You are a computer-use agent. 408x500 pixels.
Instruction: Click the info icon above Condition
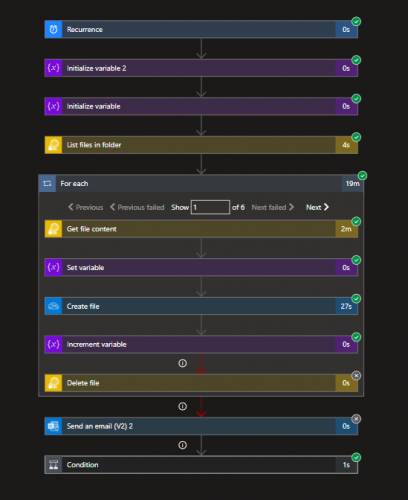tap(182, 445)
